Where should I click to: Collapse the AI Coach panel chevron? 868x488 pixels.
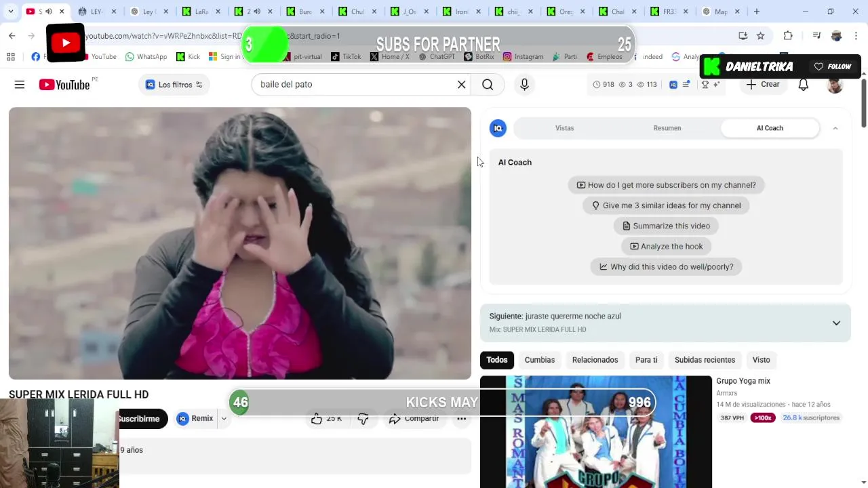click(x=835, y=128)
